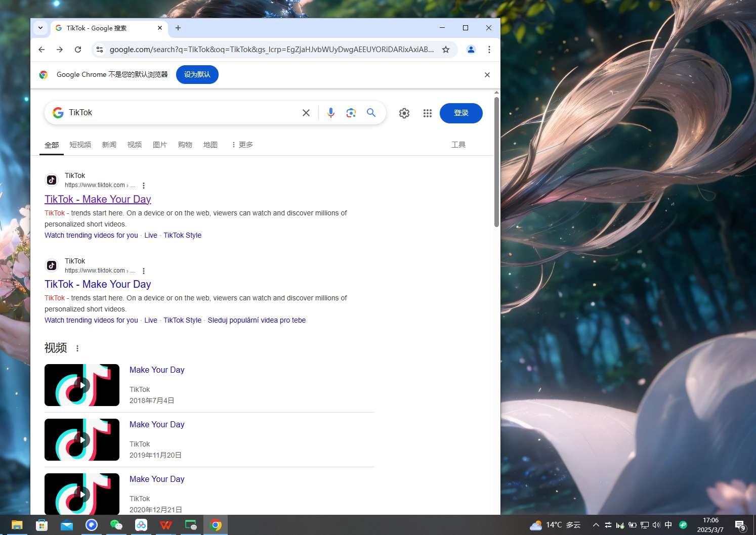Image resolution: width=756 pixels, height=535 pixels.
Task: Start voice search with microphone icon
Action: pos(331,113)
